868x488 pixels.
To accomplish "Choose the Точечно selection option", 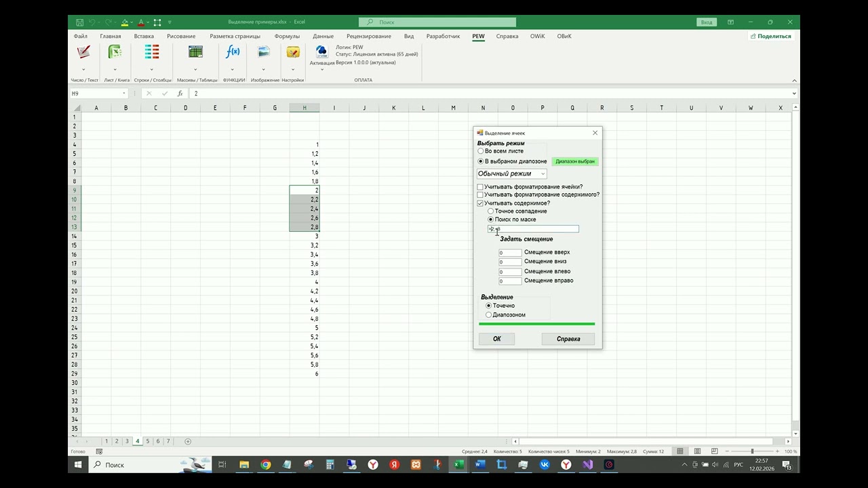I will point(489,306).
